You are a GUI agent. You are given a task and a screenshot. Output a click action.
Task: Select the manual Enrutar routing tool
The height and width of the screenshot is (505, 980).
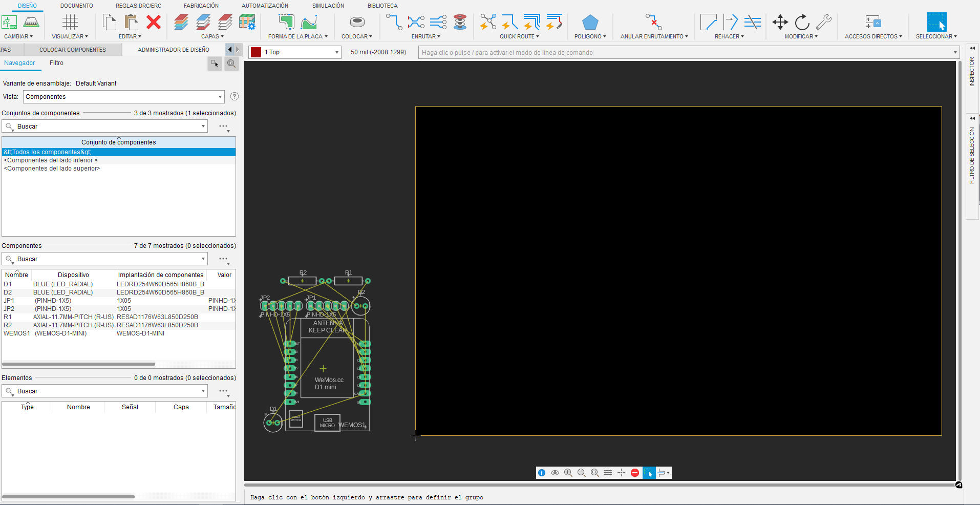[394, 22]
